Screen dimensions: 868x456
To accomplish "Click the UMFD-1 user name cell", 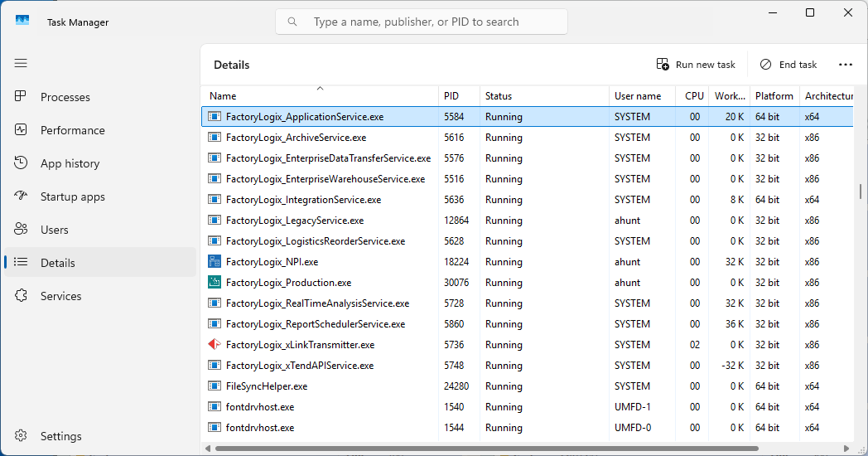I will click(632, 407).
